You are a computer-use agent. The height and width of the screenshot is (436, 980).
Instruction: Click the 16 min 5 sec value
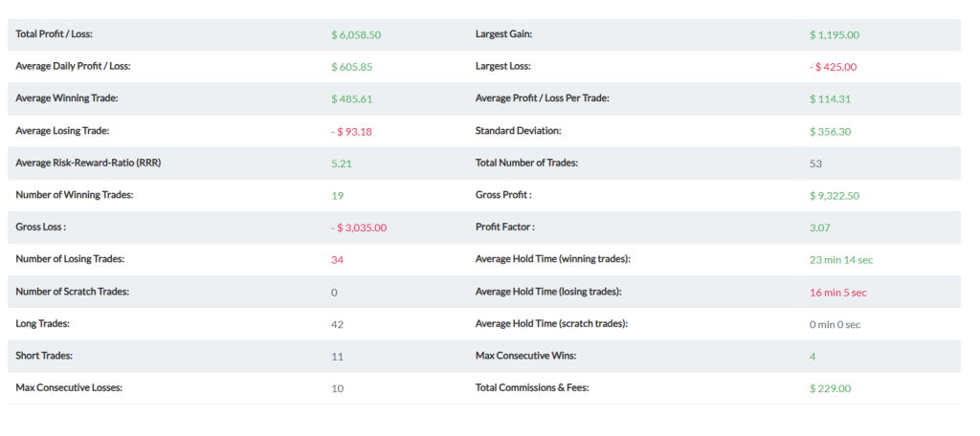pyautogui.click(x=838, y=293)
